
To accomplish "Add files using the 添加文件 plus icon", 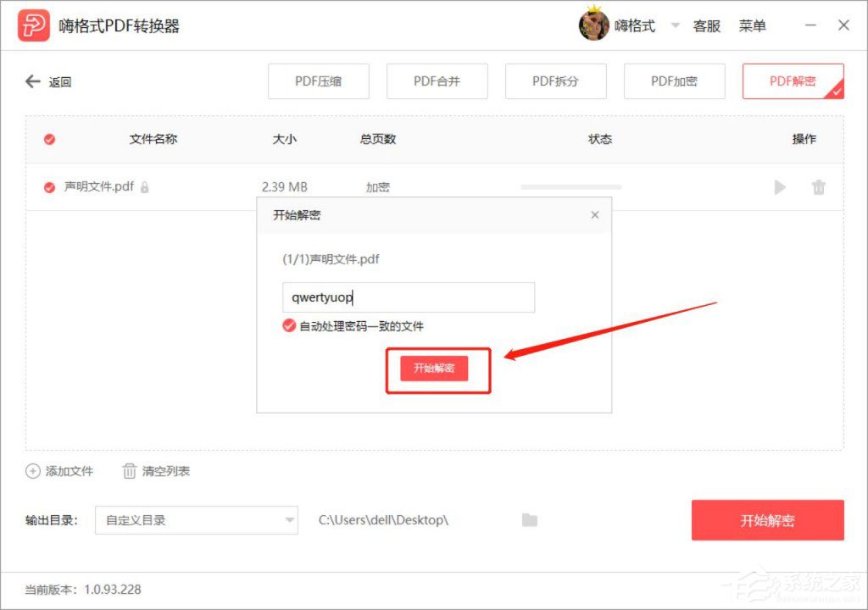I will (33, 471).
